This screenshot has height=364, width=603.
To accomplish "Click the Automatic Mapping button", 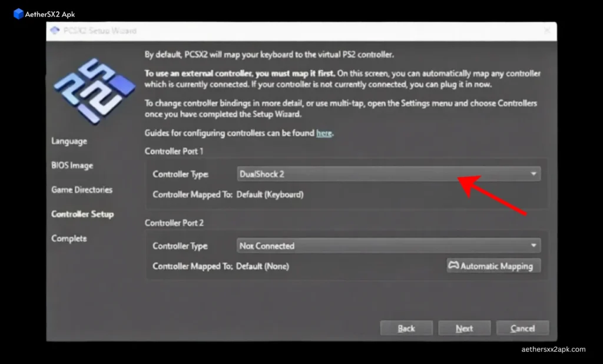I will tap(493, 266).
